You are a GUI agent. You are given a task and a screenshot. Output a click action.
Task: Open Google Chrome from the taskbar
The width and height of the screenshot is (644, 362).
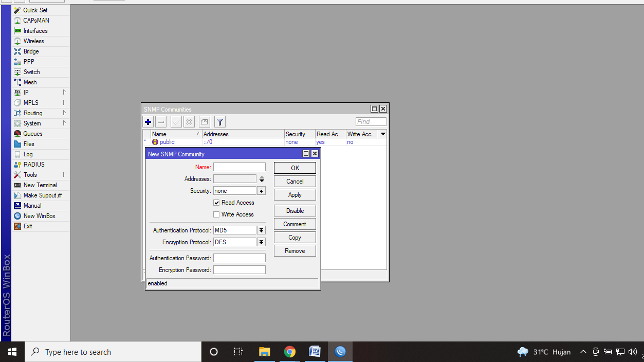[x=290, y=352]
